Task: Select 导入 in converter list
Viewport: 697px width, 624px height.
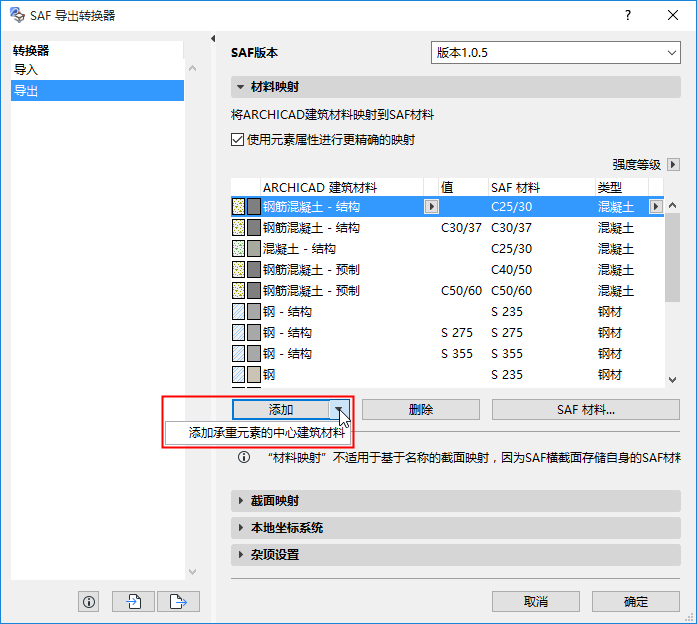Action: [x=97, y=70]
